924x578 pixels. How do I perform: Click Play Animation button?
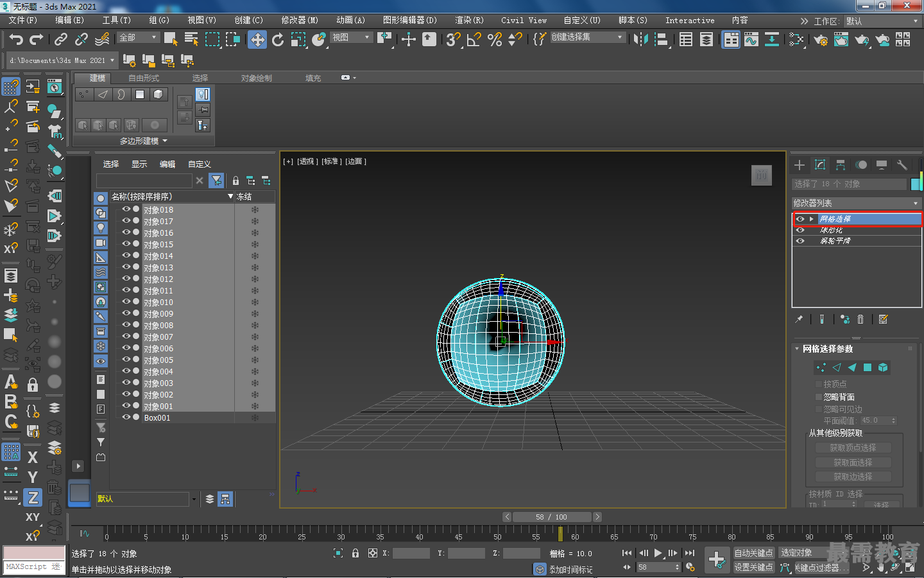tap(658, 553)
